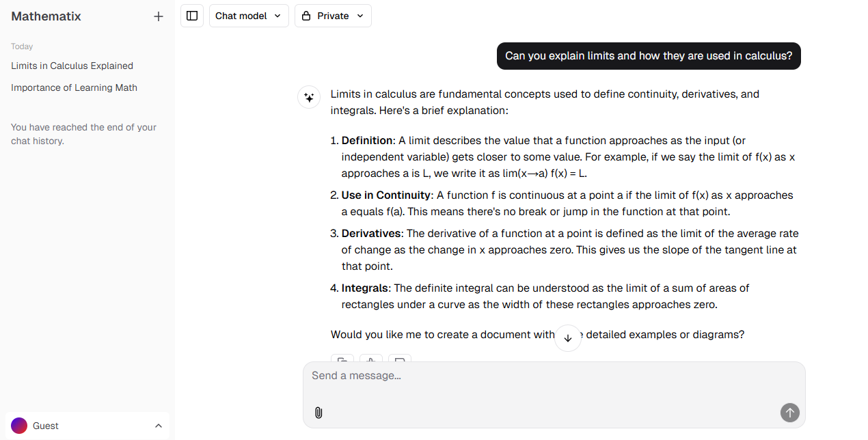This screenshot has width=868, height=440.
Task: Click the bold "Definition" list heading
Action: 367,141
